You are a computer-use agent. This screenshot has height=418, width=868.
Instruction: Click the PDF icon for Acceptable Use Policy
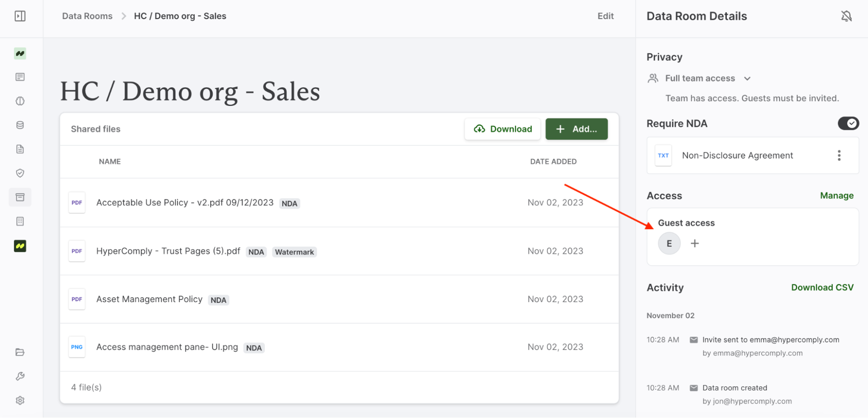coord(77,203)
